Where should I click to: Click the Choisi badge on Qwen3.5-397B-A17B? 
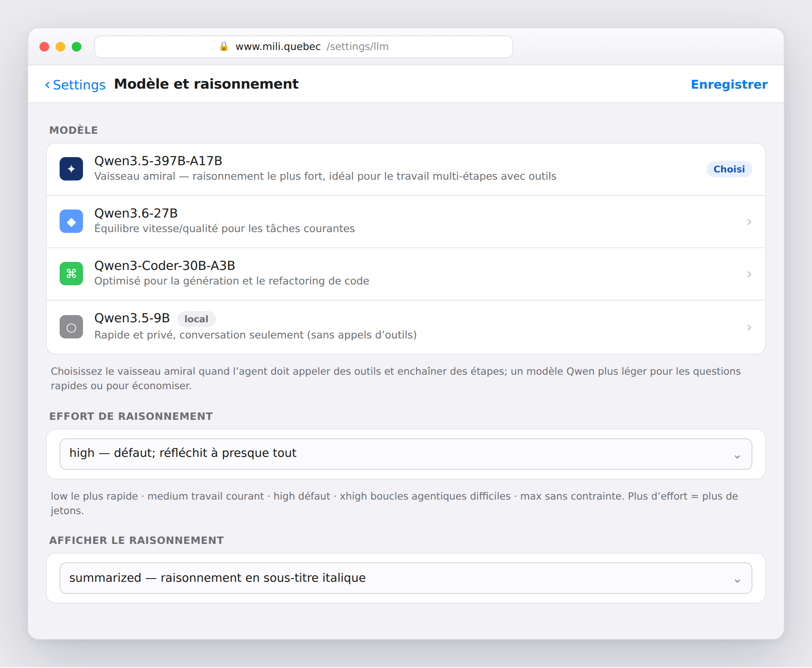[x=729, y=169]
